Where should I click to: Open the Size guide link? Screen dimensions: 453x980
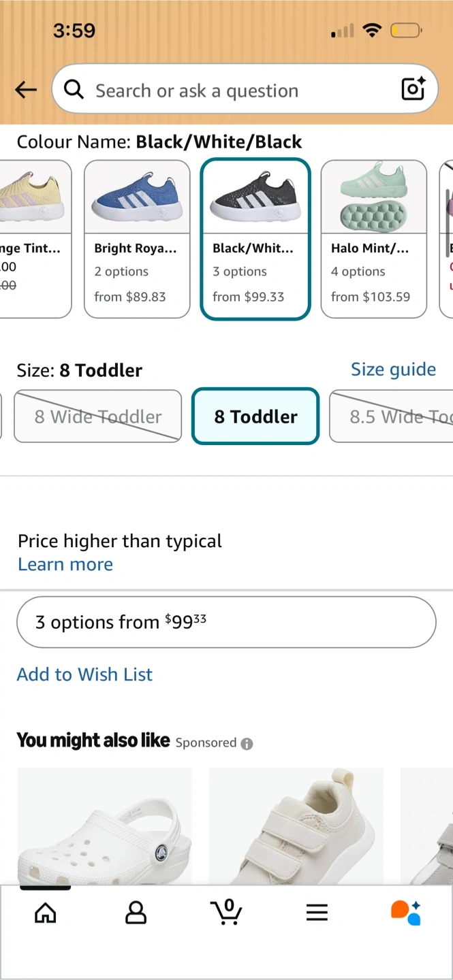point(393,370)
